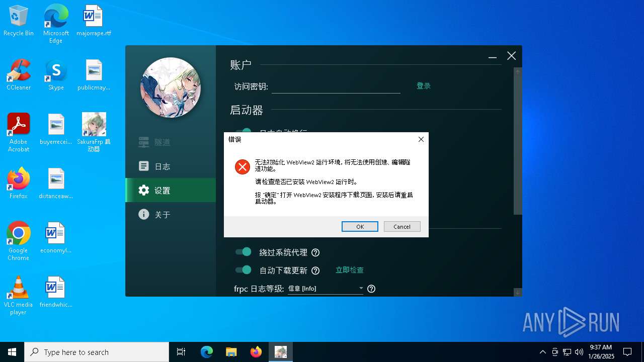
Task: Click the taskbar search box
Action: pyautogui.click(x=97, y=352)
